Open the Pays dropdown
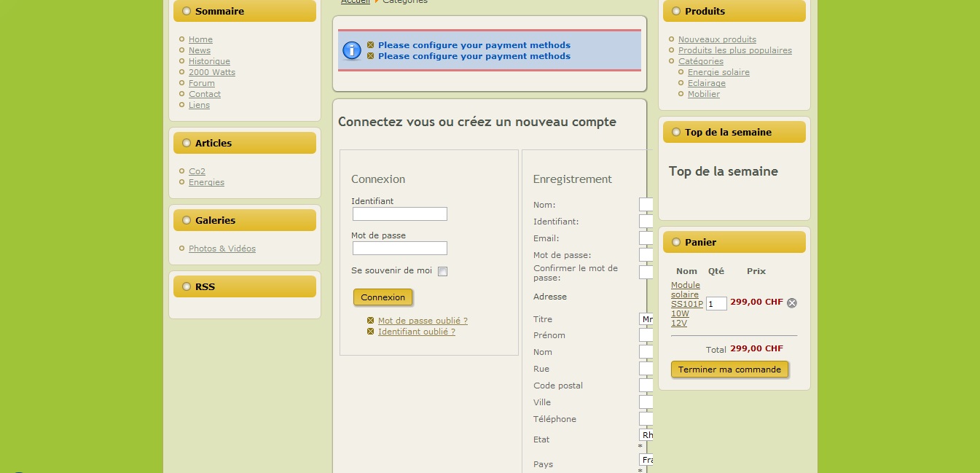 click(646, 460)
